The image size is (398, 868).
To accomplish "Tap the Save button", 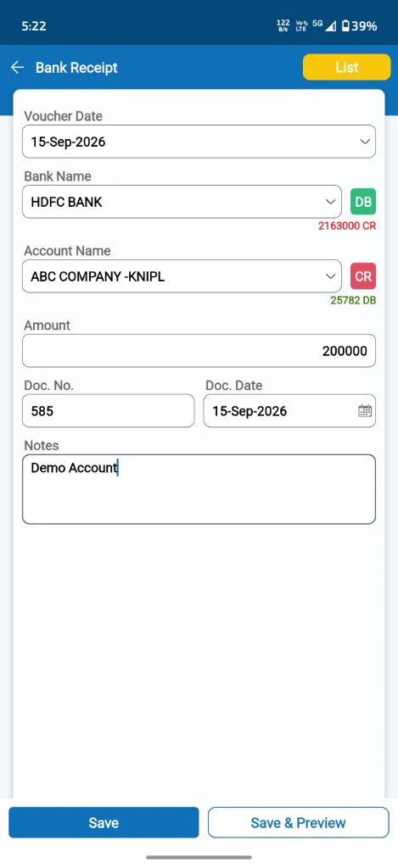I will pyautogui.click(x=104, y=822).
